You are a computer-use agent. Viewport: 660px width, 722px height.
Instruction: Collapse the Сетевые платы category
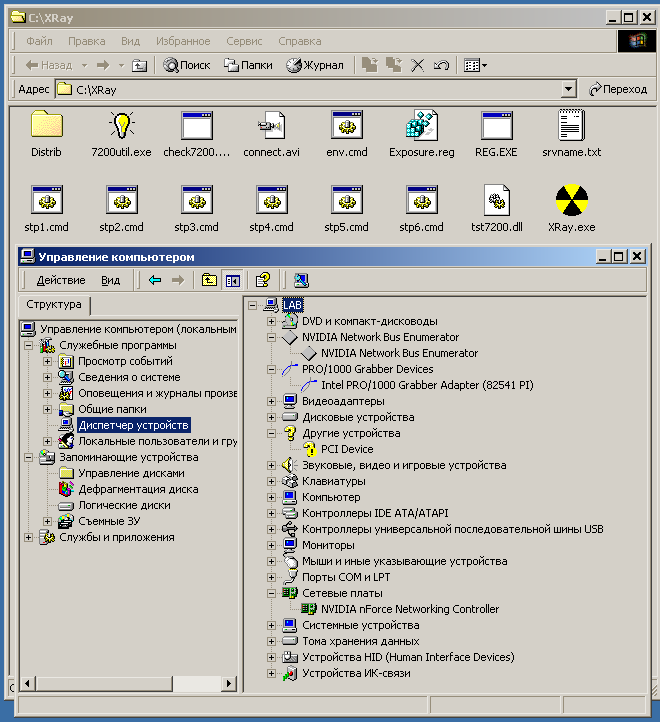pyautogui.click(x=271, y=593)
